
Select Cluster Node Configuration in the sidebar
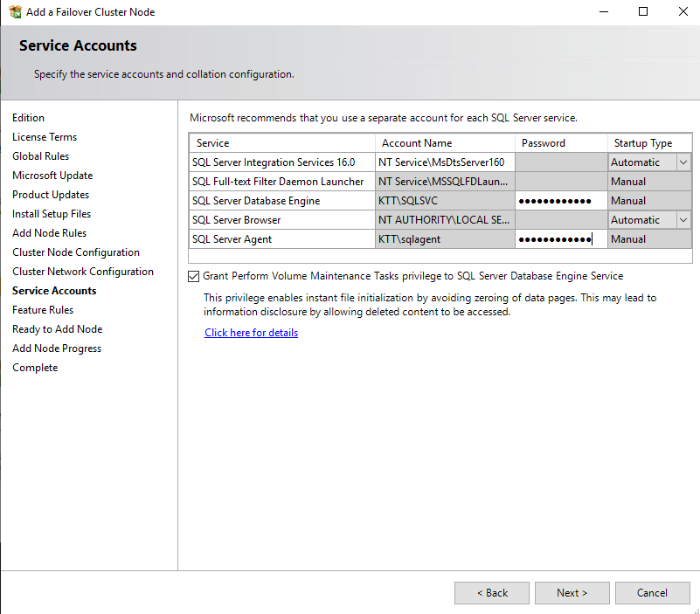click(x=76, y=252)
